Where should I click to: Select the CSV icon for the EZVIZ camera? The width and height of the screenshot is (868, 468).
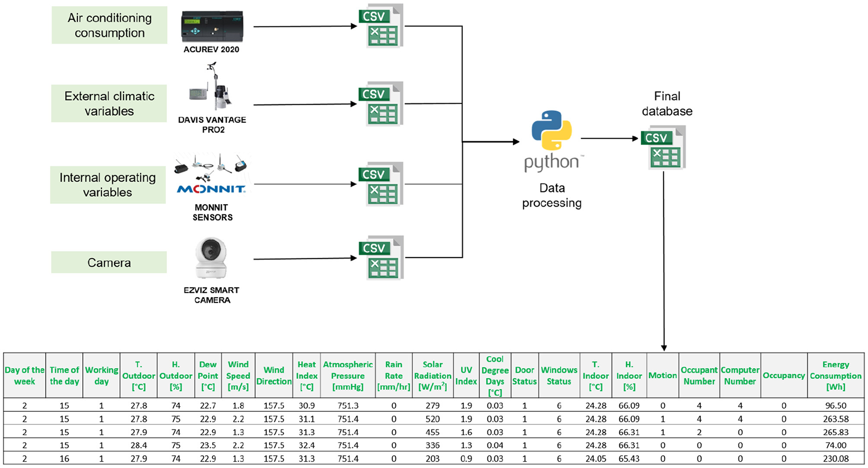click(x=382, y=258)
